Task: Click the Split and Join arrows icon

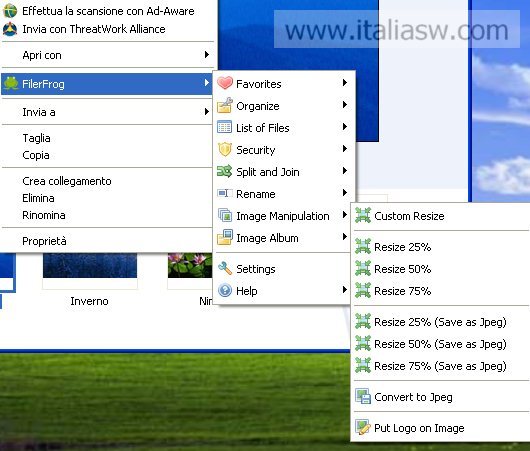Action: [224, 171]
